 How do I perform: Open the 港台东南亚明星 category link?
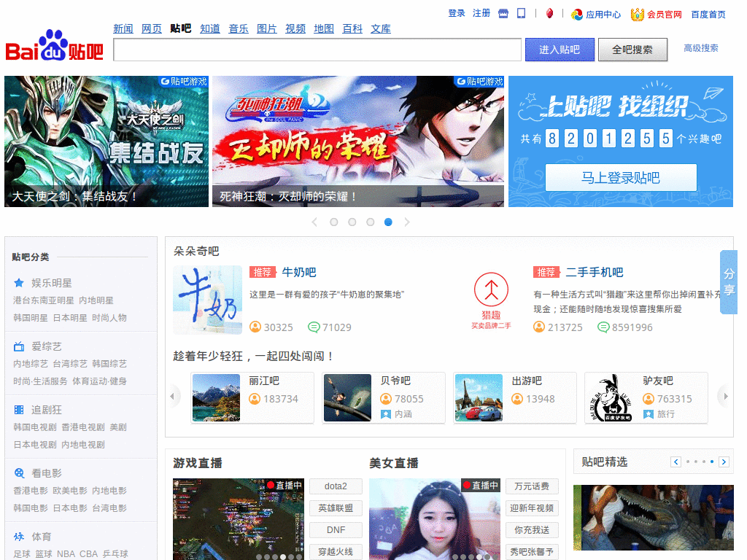(44, 300)
